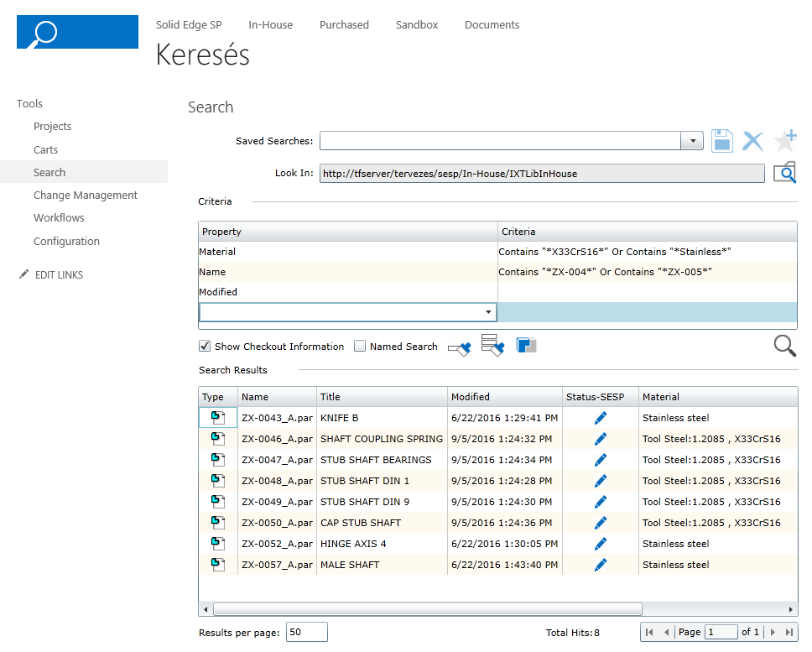Click the EDIT LINKS link

coord(59,275)
